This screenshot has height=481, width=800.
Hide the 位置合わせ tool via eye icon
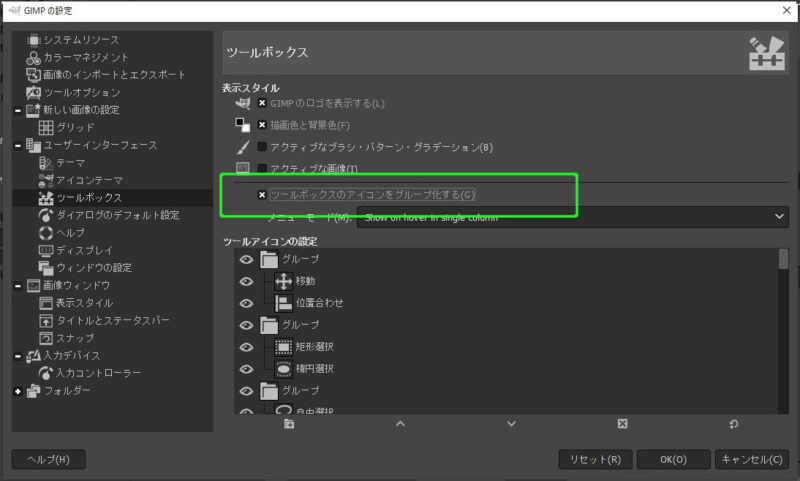coord(246,303)
